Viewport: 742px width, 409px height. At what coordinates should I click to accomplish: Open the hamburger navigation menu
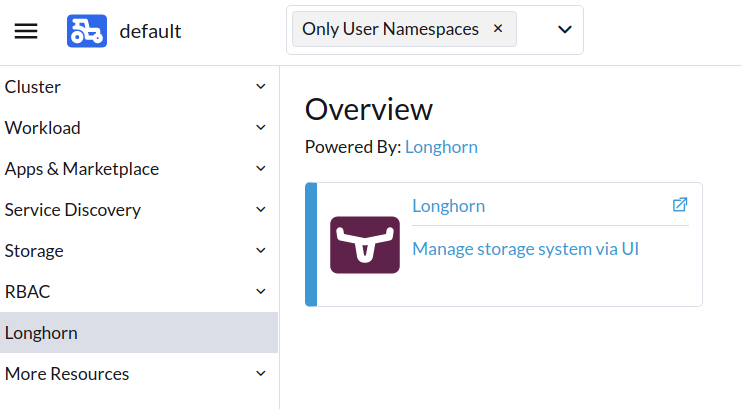[26, 31]
